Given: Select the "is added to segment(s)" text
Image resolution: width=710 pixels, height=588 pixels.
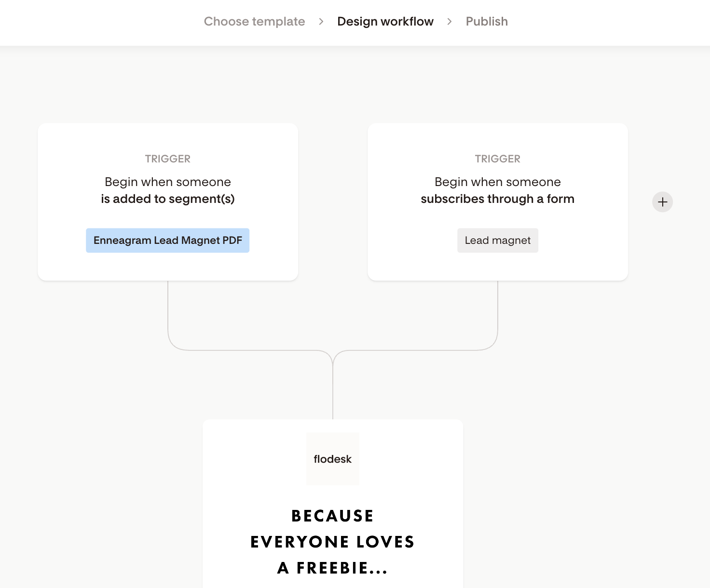Looking at the screenshot, I should (168, 199).
